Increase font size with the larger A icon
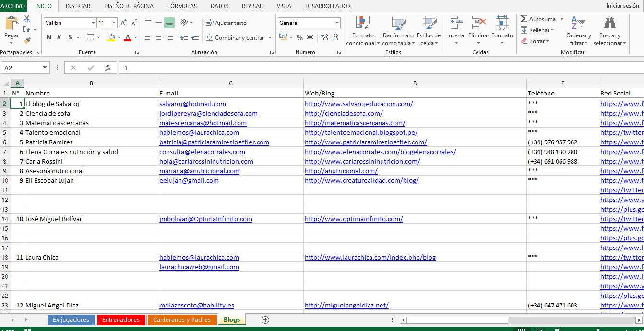Viewport: 644px width, 331px height. pyautogui.click(x=123, y=23)
